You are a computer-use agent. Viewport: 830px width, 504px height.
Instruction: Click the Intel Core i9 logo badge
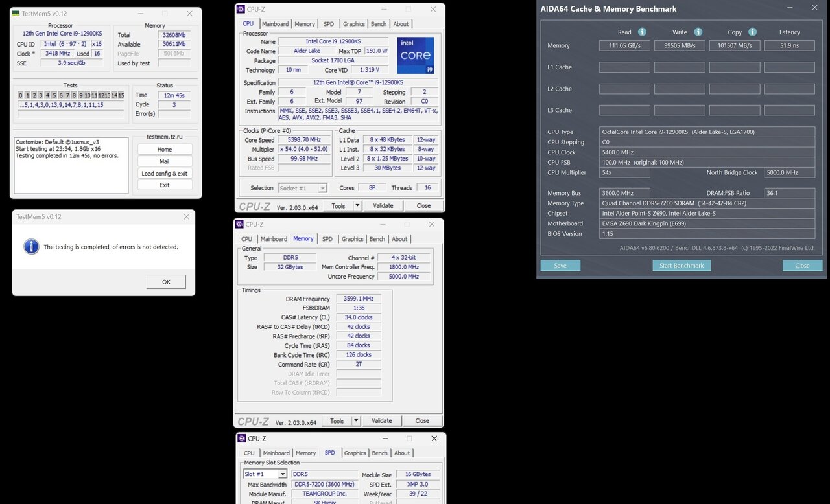tap(415, 55)
